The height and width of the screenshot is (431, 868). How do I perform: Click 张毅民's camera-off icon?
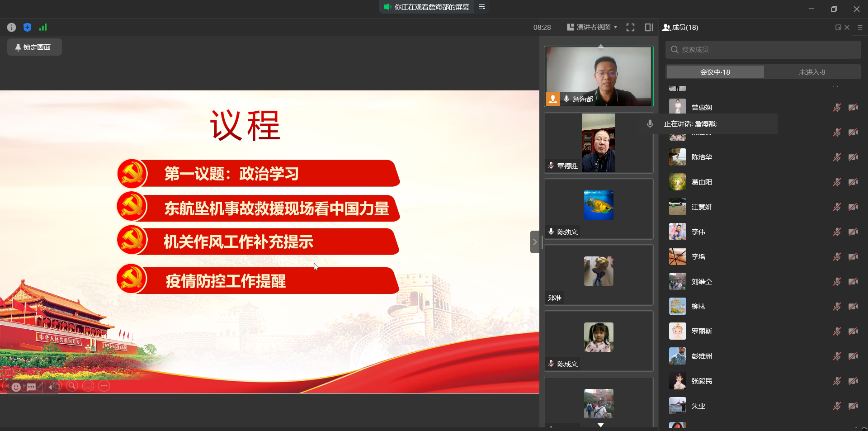[853, 381]
